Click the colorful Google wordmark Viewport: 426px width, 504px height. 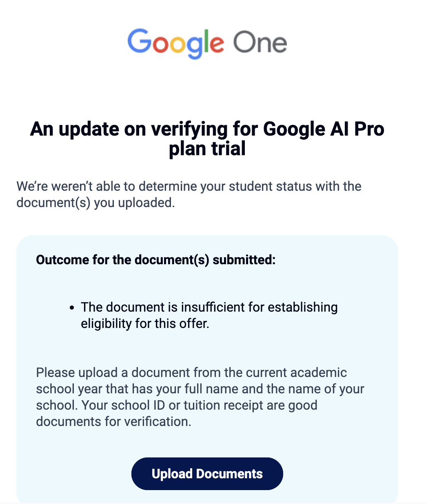click(176, 44)
